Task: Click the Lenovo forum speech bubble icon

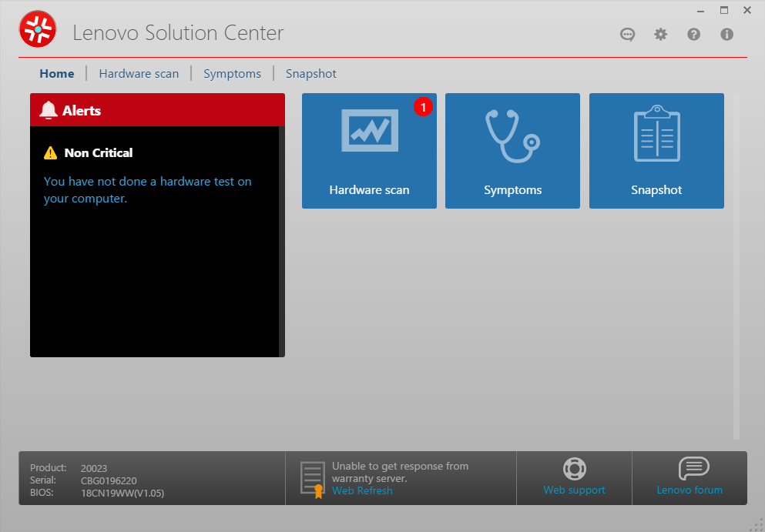Action: point(694,469)
